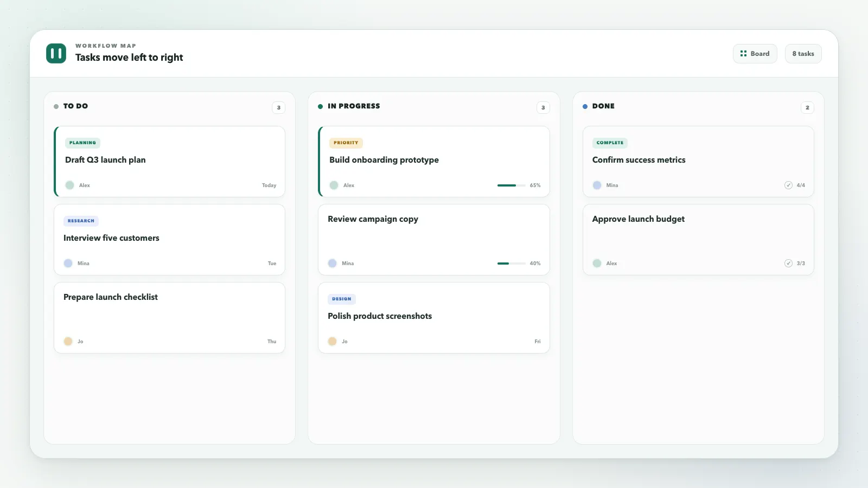868x488 pixels.
Task: Select the TO DO column header
Action: pos(75,106)
